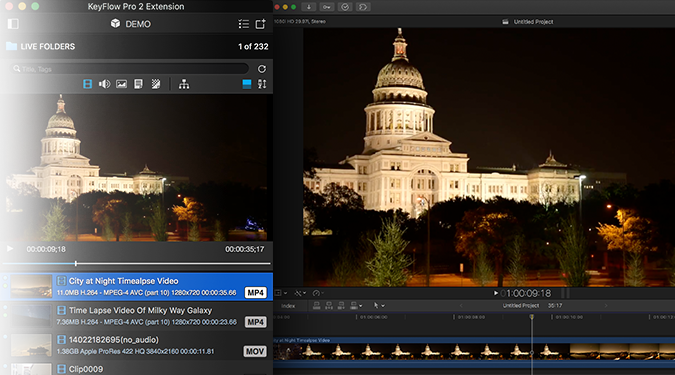The height and width of the screenshot is (375, 675).
Task: Open the DEMO library cube icon
Action: 115,24
